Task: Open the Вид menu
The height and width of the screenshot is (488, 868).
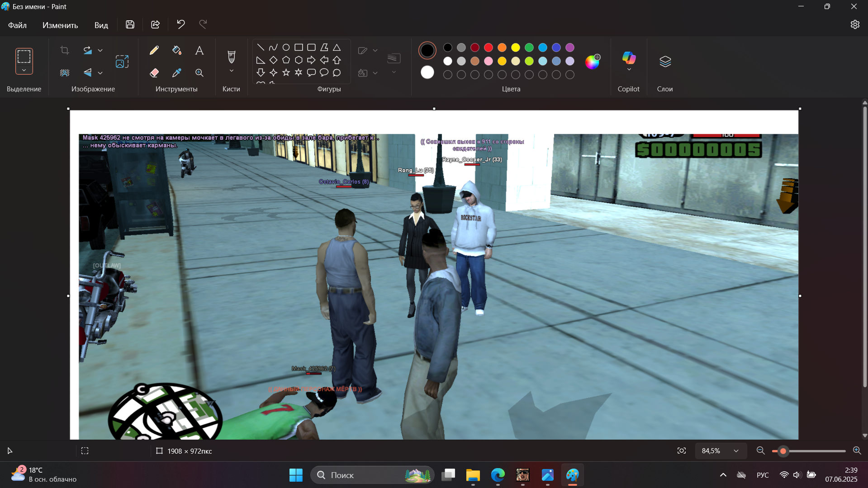Action: (x=101, y=25)
